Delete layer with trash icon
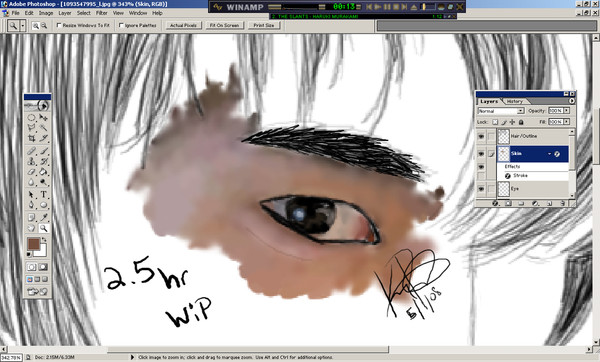This screenshot has width=600, height=362. click(x=563, y=203)
